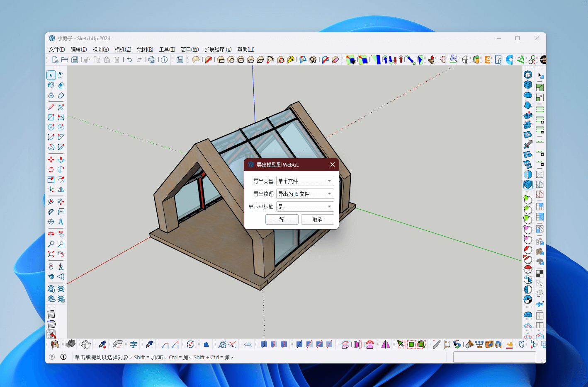Click the 3D Text 字 icon
Screen dimensions: 588x387
pyautogui.click(x=134, y=344)
